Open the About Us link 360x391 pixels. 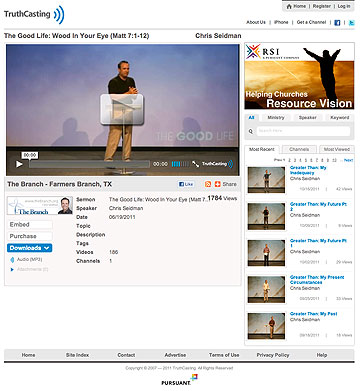click(x=256, y=22)
